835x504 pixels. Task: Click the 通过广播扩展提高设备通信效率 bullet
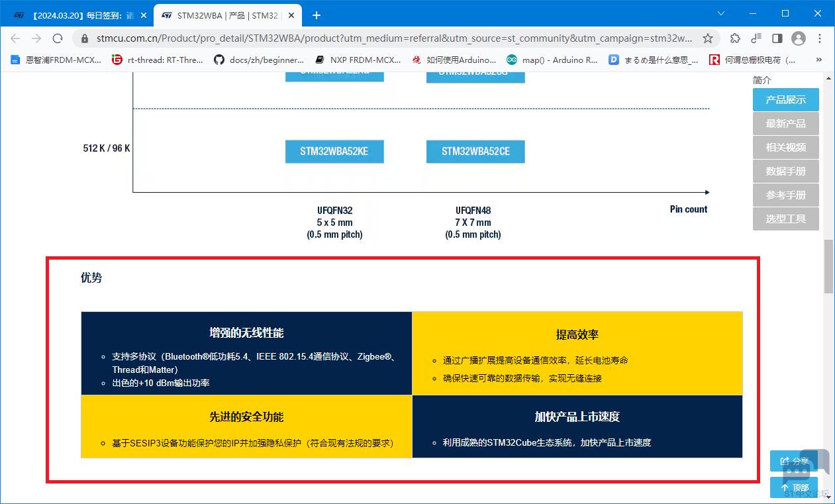click(x=535, y=360)
